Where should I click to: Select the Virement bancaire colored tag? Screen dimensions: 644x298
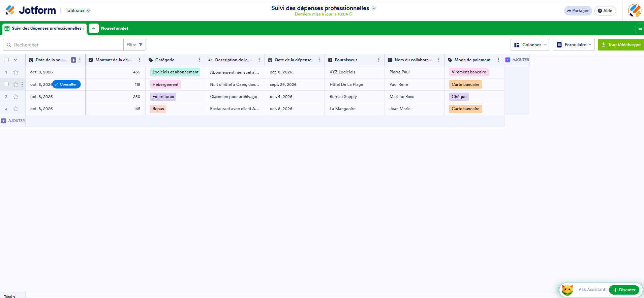click(469, 72)
